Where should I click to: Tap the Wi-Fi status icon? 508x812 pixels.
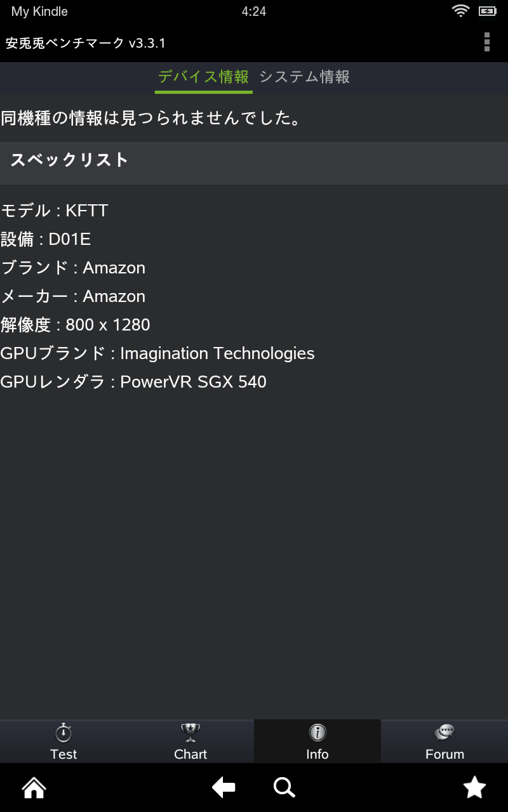(460, 11)
